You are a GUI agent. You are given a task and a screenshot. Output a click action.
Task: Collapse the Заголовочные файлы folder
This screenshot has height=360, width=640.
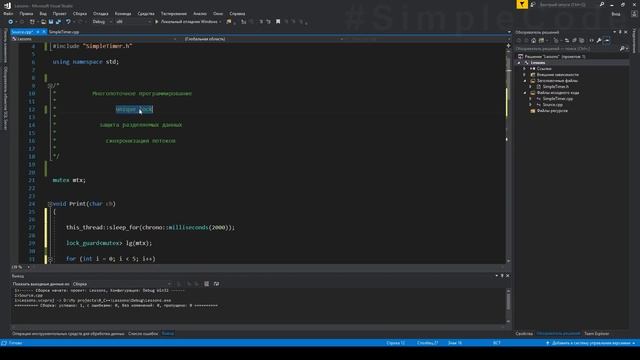coord(525,81)
